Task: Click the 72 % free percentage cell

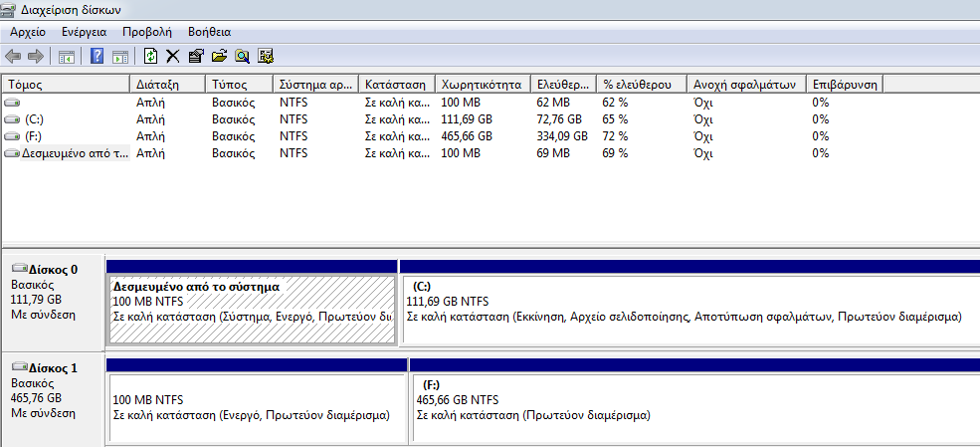Action: [x=616, y=136]
